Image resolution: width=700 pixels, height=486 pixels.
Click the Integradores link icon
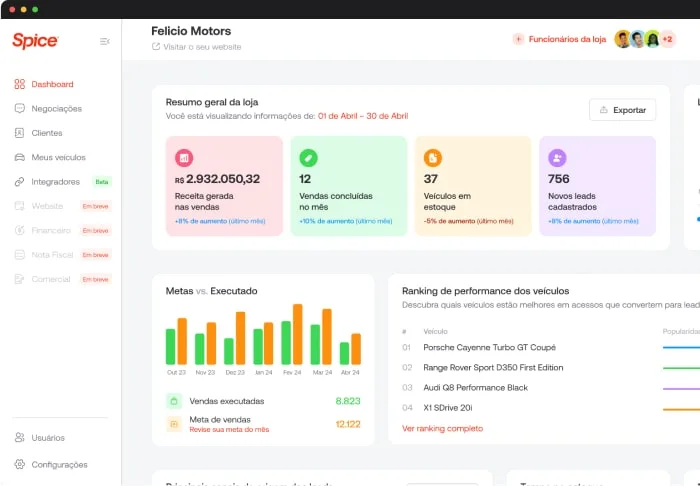[20, 182]
